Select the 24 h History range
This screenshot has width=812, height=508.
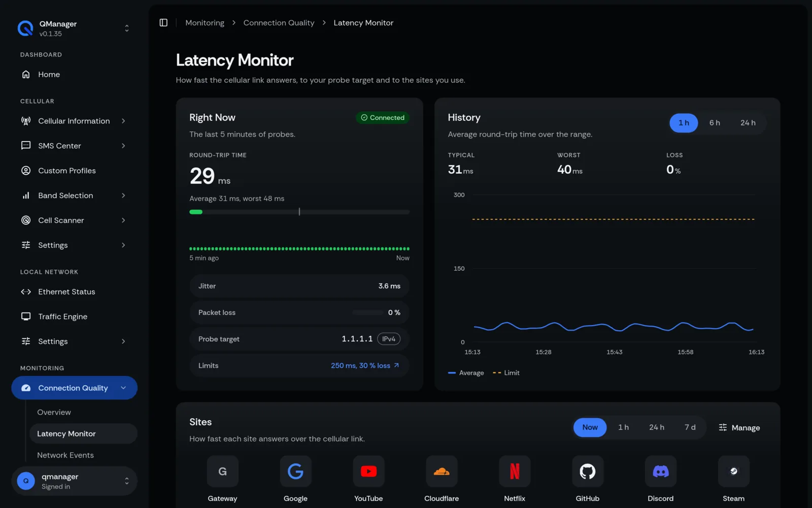click(x=748, y=123)
